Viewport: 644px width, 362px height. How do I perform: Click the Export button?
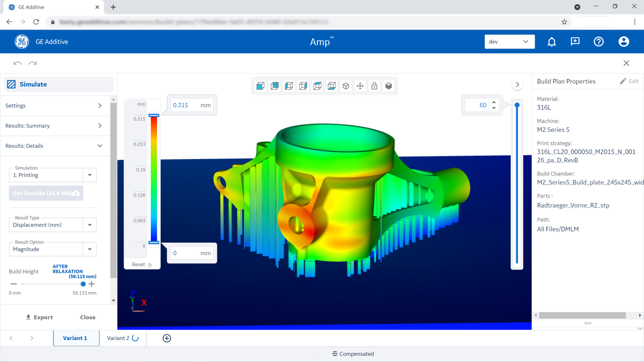(39, 317)
